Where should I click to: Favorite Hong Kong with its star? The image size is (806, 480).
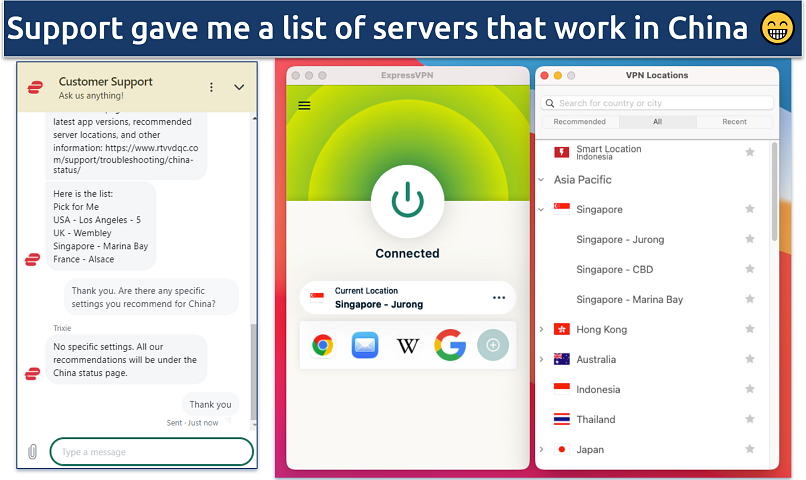click(750, 329)
